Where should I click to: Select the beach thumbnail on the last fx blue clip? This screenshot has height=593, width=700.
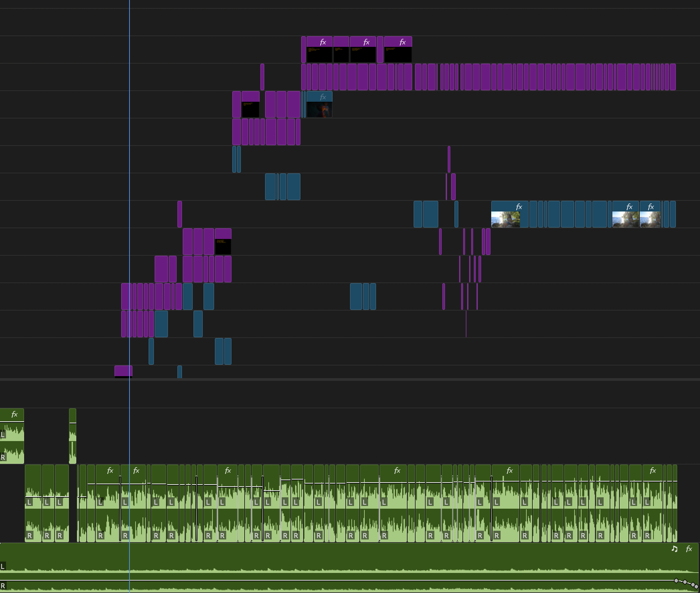[650, 220]
